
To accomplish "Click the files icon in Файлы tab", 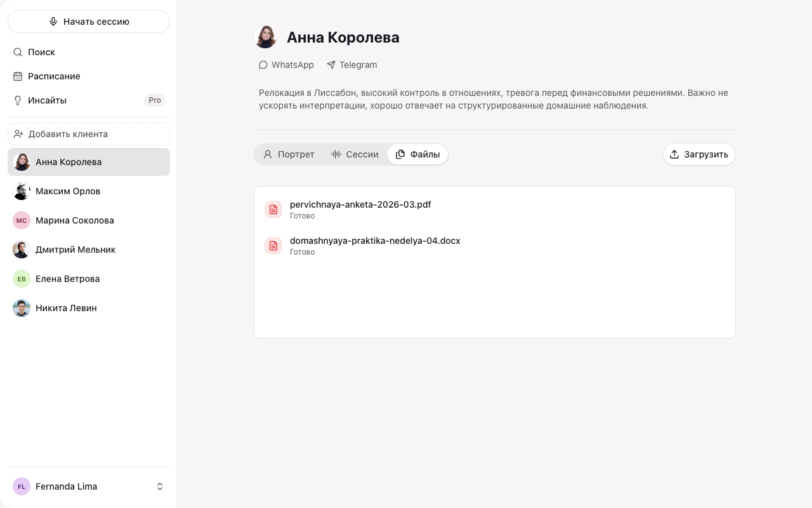I will 400,154.
